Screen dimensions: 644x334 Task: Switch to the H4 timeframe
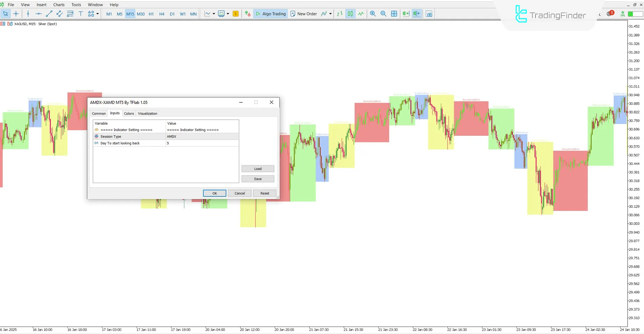point(162,14)
